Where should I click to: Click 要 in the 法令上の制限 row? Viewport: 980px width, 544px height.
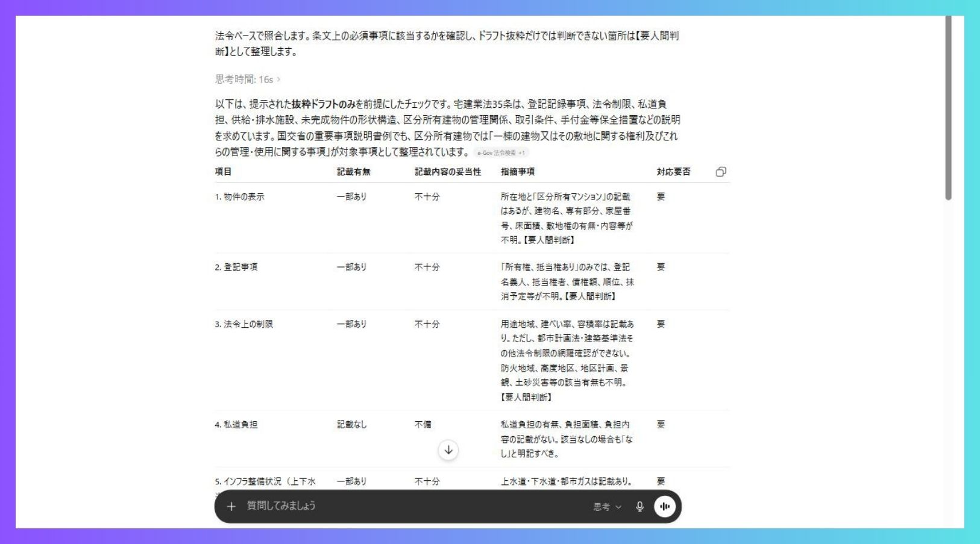[661, 324]
